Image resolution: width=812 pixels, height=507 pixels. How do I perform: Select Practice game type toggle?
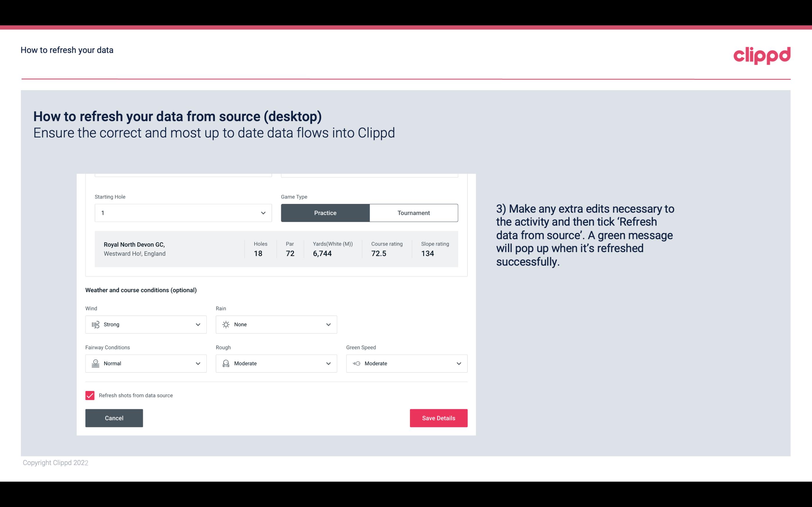[x=325, y=213]
